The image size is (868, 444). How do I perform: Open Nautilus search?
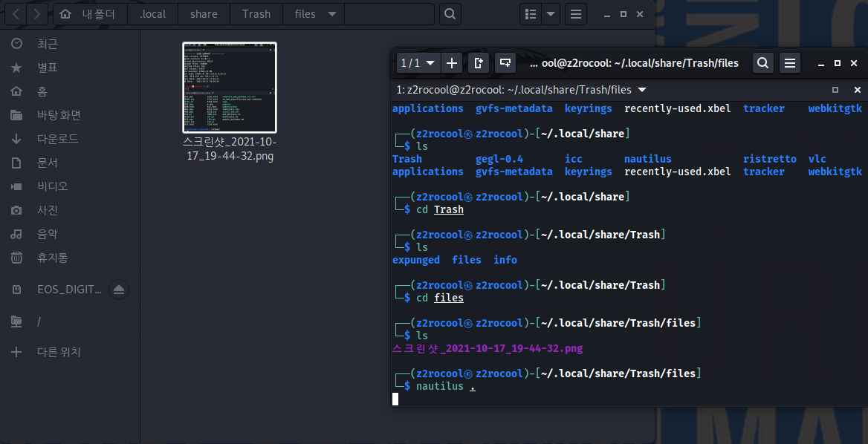tap(450, 14)
